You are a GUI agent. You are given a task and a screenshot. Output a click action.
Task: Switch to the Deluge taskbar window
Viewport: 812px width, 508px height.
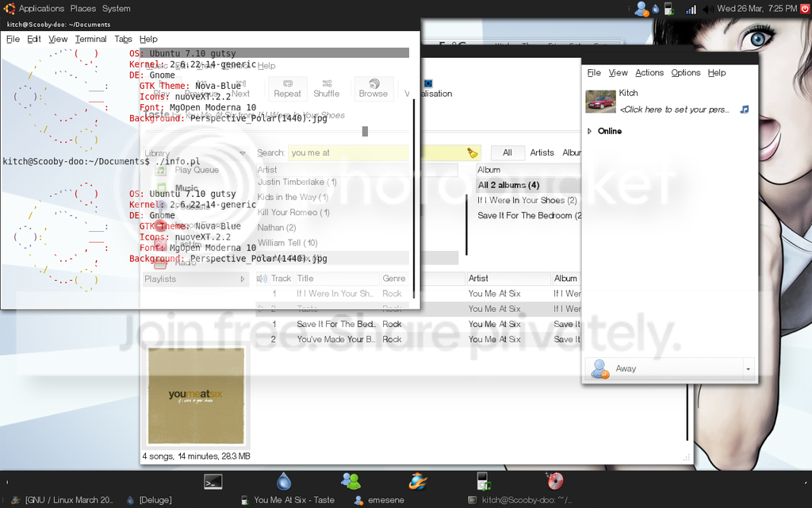(149, 500)
